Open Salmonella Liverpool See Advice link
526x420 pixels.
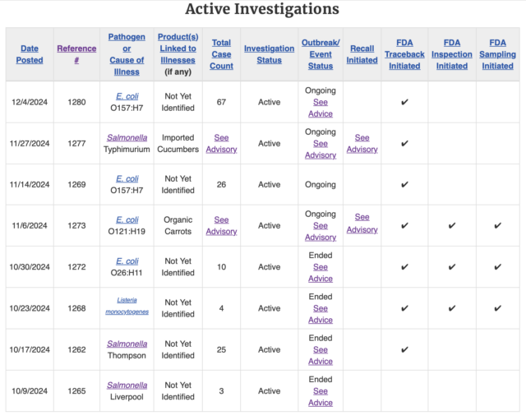321,397
